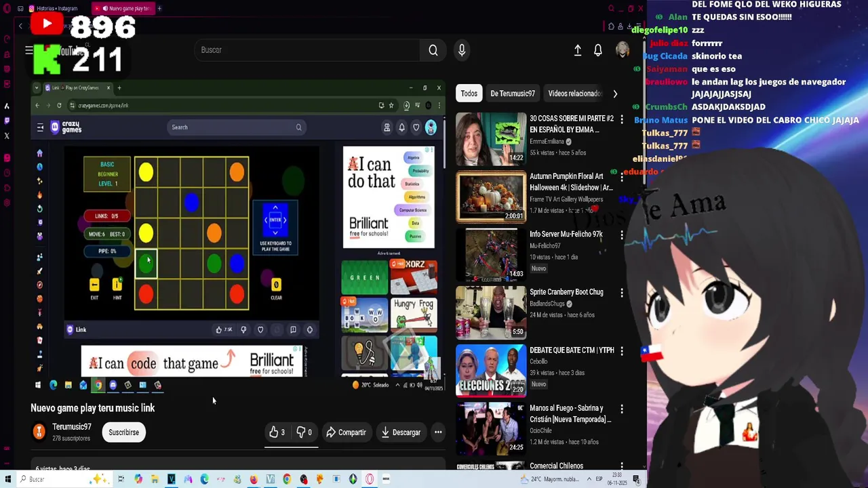Select the Videos relacionados filter chip
The image size is (868, 488).
(x=574, y=94)
